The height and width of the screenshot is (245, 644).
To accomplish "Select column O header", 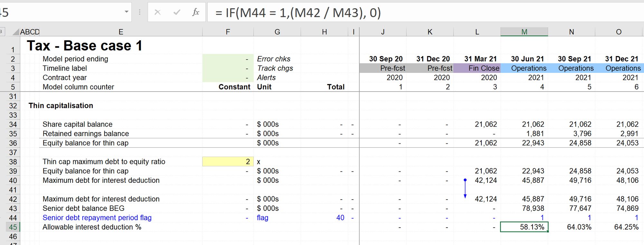I will [x=619, y=32].
